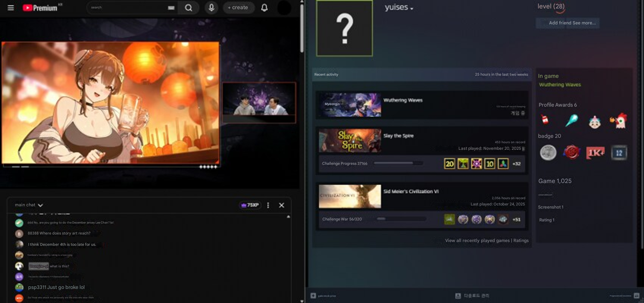Expand the main chat dropdown

point(29,205)
